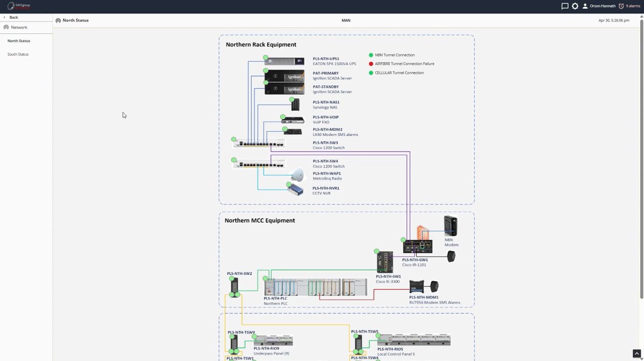Image resolution: width=644 pixels, height=361 pixels.
Task: Select the CCTV NVR device icon
Action: pyautogui.click(x=296, y=189)
